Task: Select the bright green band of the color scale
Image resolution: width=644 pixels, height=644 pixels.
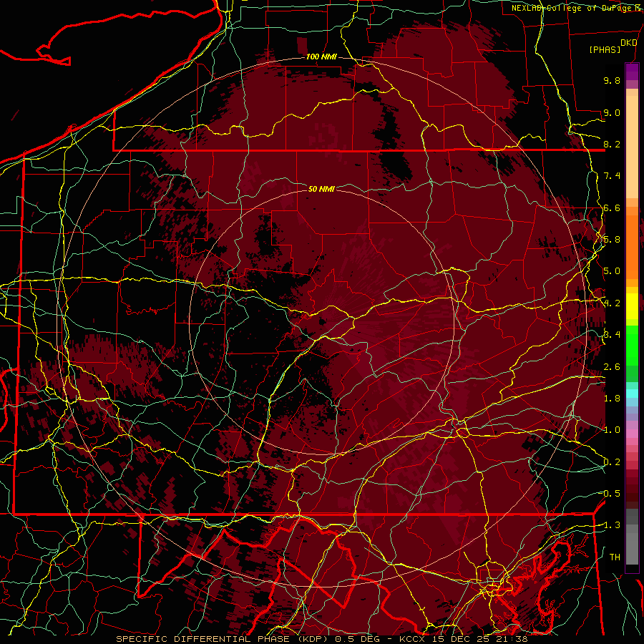Action: [632, 345]
